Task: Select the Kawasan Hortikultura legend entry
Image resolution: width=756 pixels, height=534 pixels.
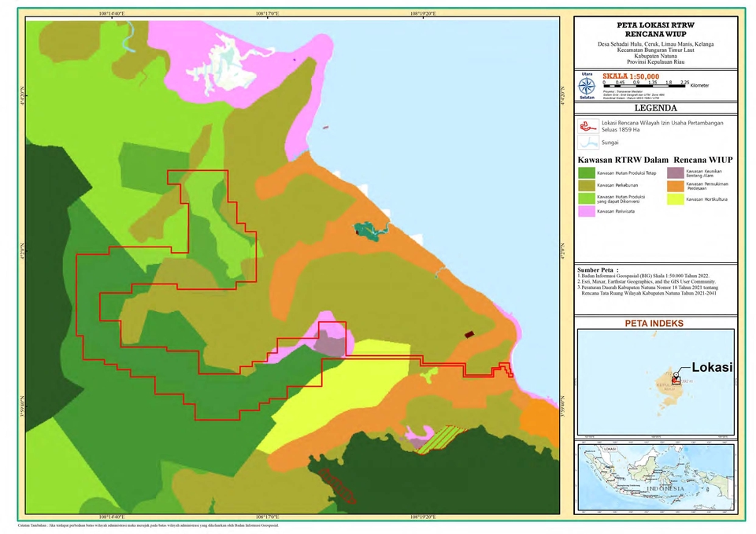Action: point(675,198)
